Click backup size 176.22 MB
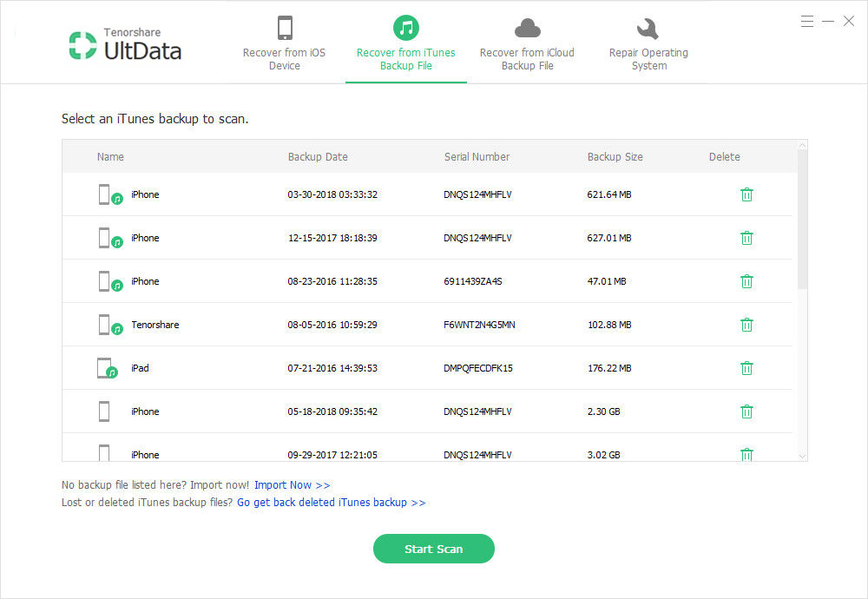 tap(609, 367)
